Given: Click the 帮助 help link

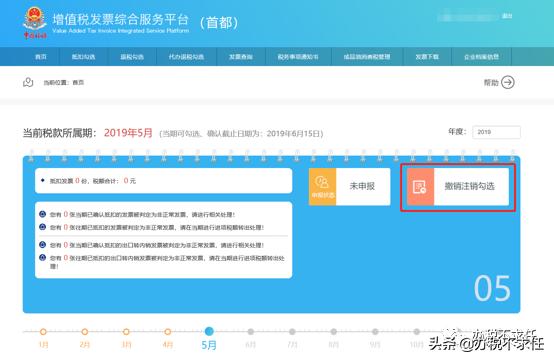Looking at the screenshot, I should coord(491,83).
